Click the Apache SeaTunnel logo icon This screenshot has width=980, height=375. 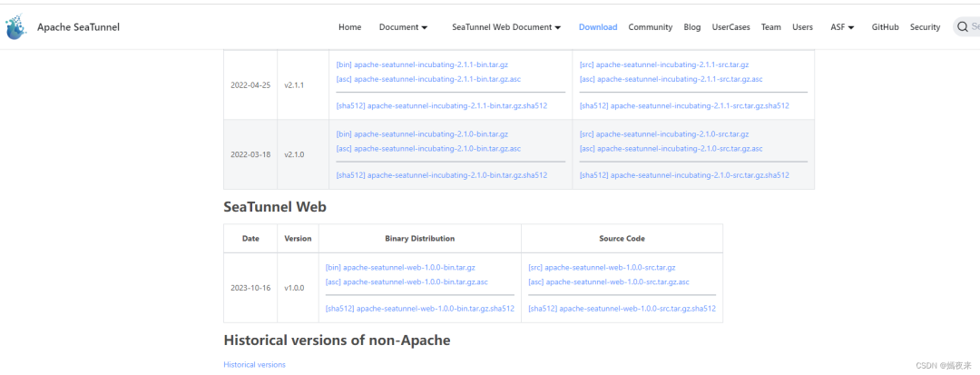(x=16, y=28)
